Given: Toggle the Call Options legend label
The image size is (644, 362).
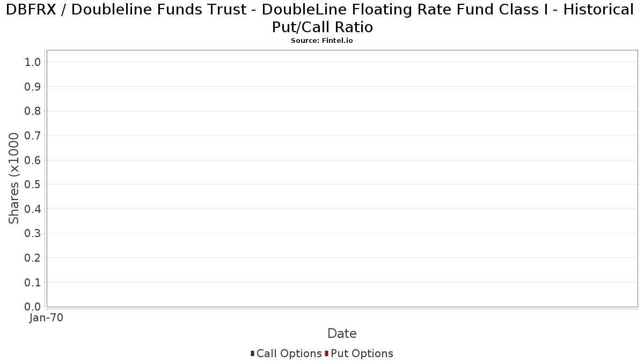Looking at the screenshot, I should [289, 353].
